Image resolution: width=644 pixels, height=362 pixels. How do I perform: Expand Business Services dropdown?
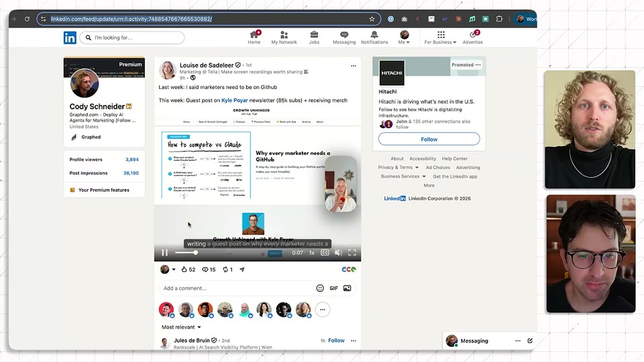(403, 176)
